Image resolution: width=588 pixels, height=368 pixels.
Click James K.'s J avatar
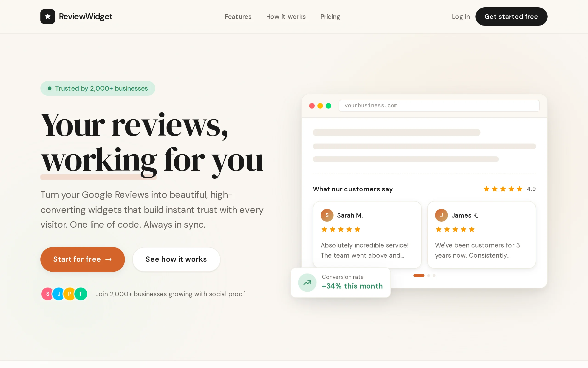click(441, 215)
